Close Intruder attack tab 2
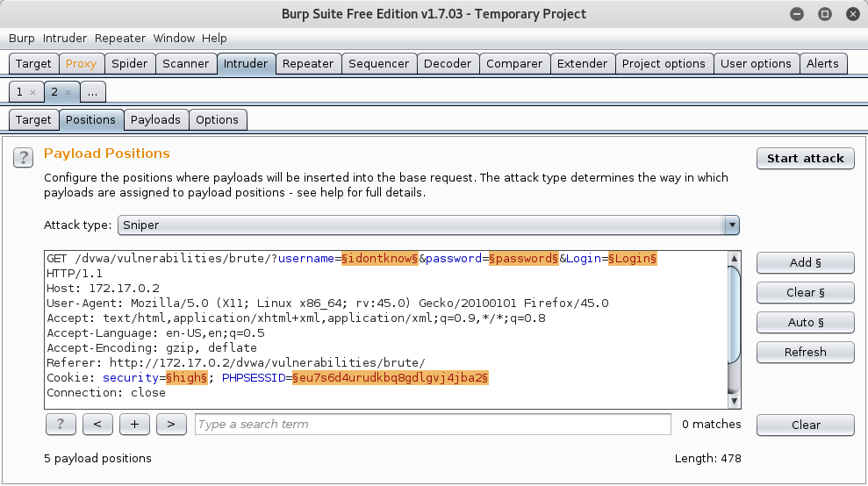This screenshot has height=486, width=868. pos(68,92)
